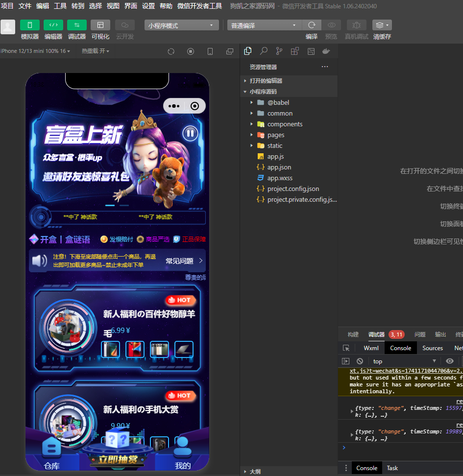Pause the banner carousel in simulator

190,133
